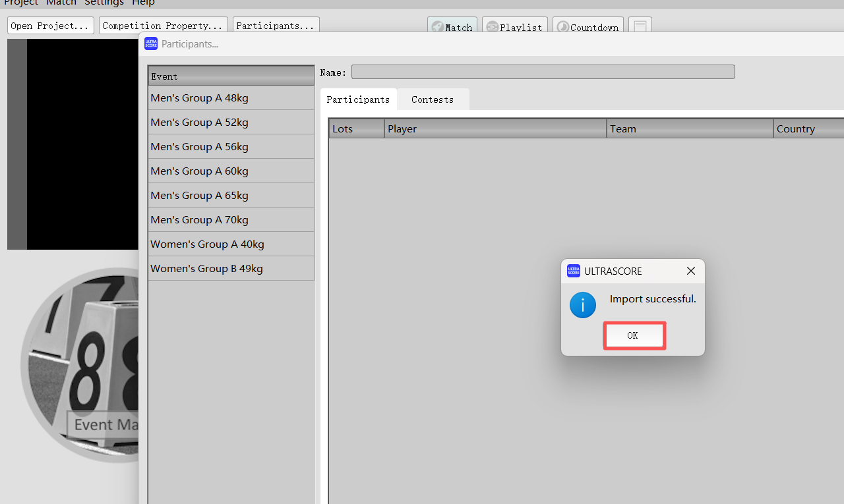Open the Help menu
Image resolution: width=844 pixels, height=504 pixels.
(x=143, y=3)
